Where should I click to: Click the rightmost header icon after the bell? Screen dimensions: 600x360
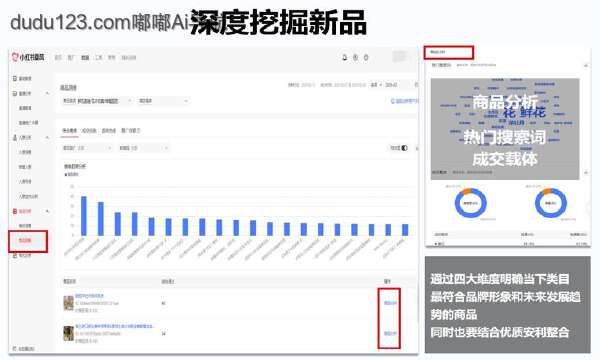point(366,57)
